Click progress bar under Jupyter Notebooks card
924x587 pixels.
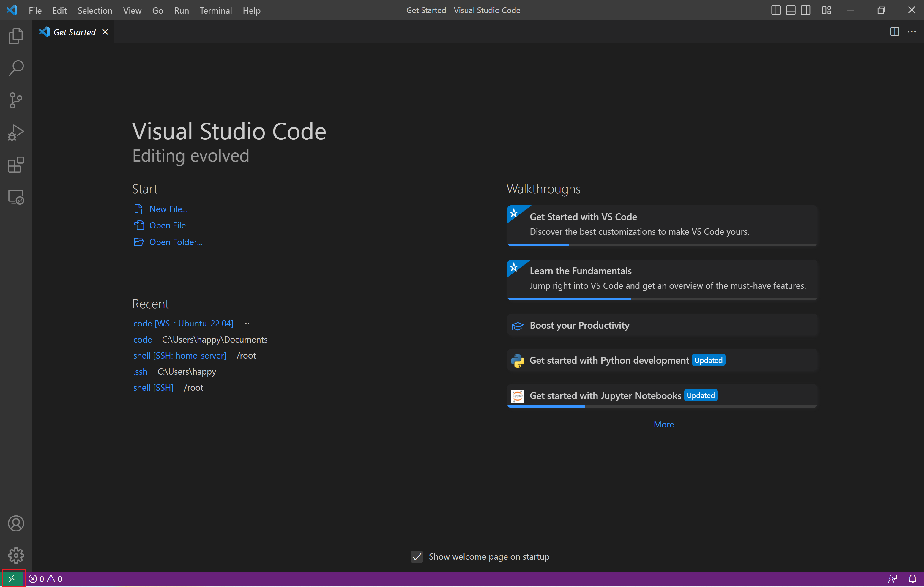pos(662,406)
